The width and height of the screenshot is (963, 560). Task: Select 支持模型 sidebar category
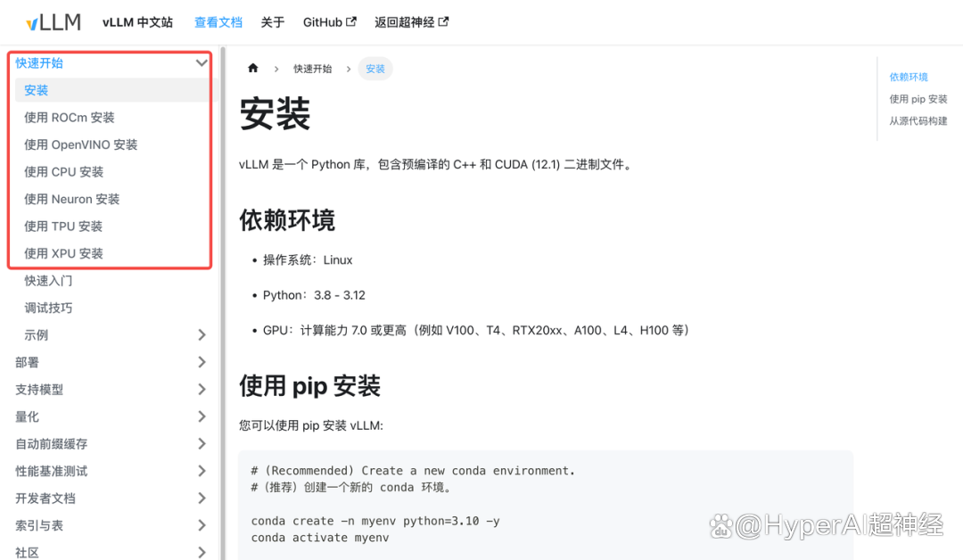[39, 390]
